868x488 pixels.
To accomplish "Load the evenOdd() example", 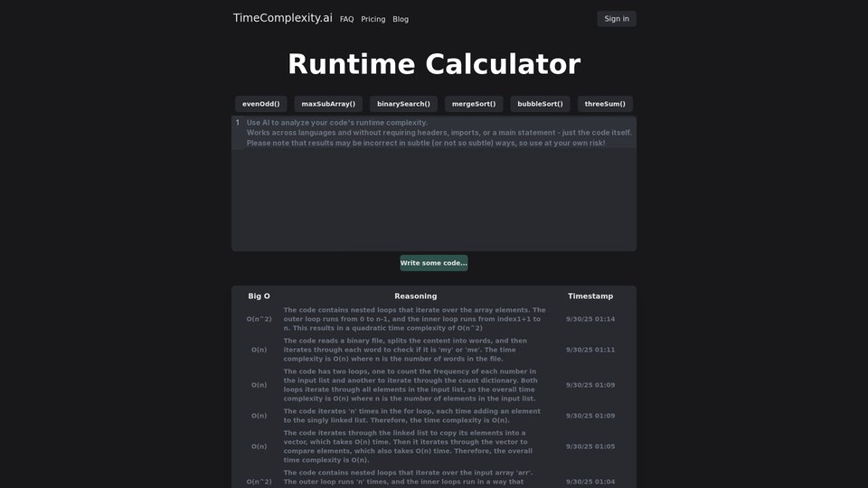I will [x=261, y=104].
